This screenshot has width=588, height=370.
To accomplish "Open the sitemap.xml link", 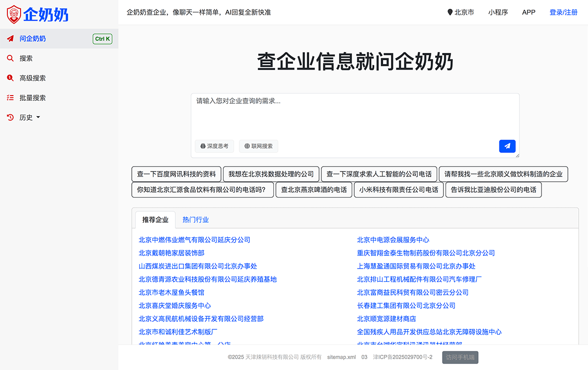I will pyautogui.click(x=341, y=357).
